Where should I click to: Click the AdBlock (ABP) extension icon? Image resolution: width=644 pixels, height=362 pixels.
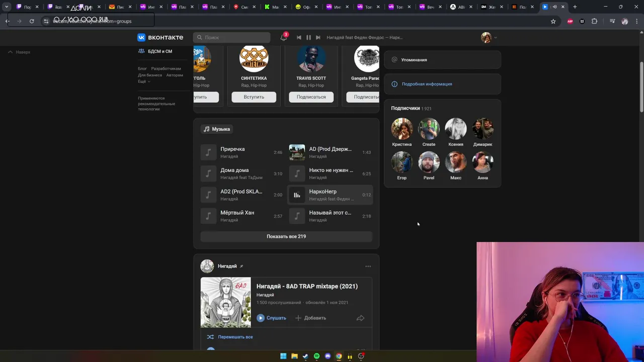click(570, 21)
